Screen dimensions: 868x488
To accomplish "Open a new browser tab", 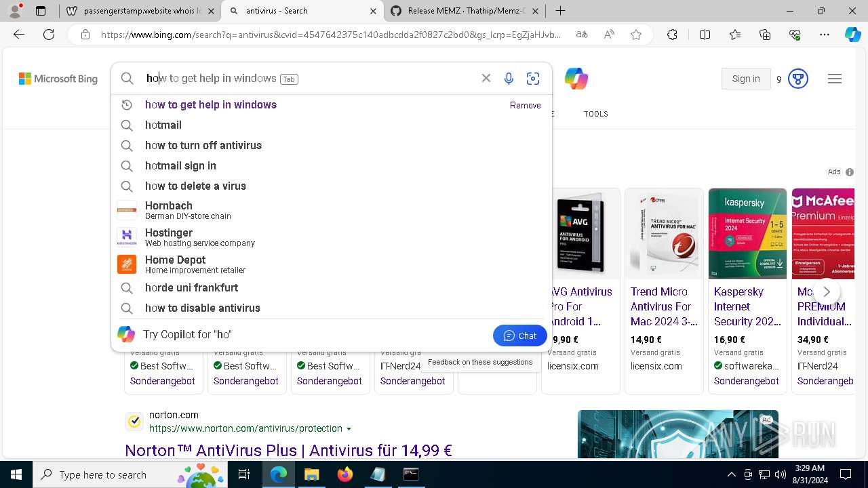I will coord(560,11).
